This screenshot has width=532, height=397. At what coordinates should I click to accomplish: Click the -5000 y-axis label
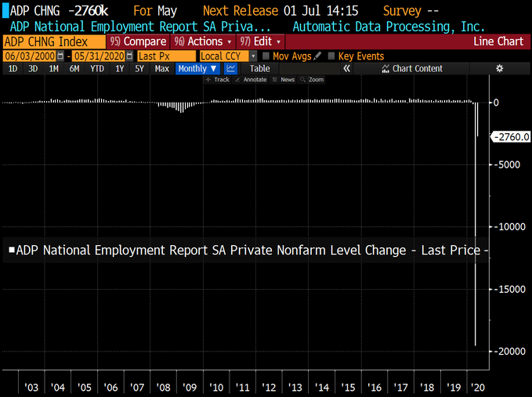[x=508, y=164]
